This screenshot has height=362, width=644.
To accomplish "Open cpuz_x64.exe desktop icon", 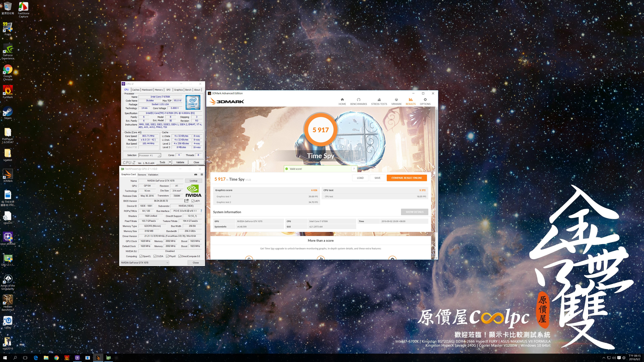I will pyautogui.click(x=8, y=239).
